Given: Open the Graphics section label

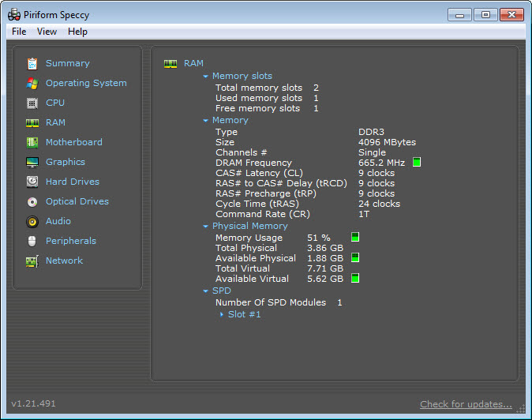Looking at the screenshot, I should 66,162.
